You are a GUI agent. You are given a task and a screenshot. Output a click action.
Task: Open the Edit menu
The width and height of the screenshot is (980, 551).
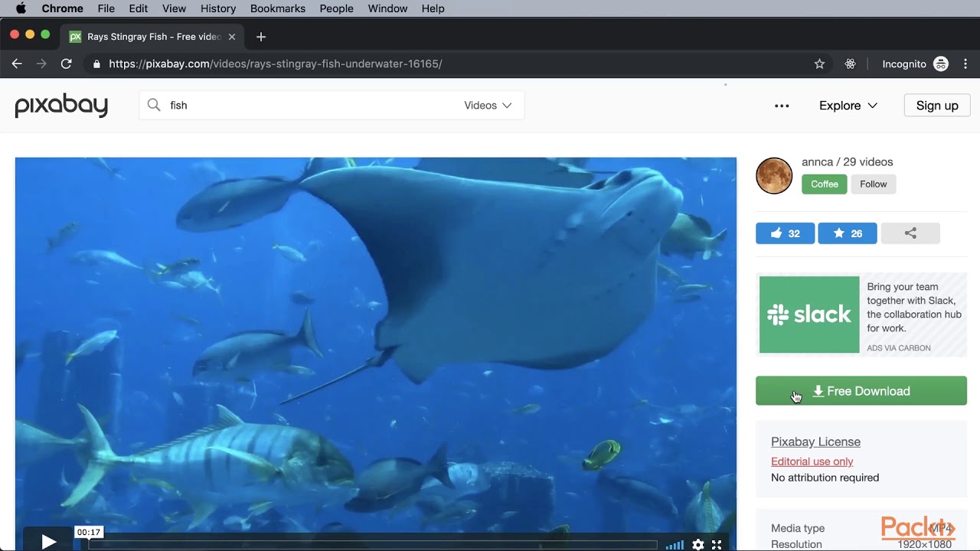(x=139, y=8)
